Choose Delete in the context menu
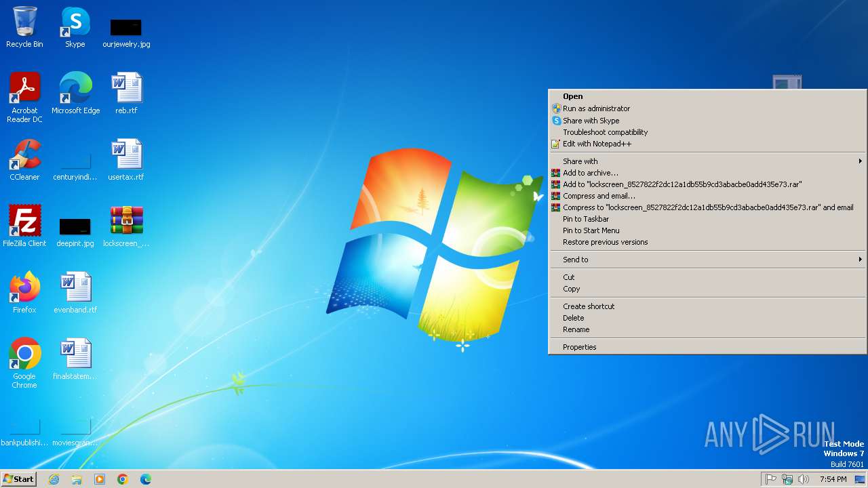This screenshot has height=488, width=868. pyautogui.click(x=707, y=318)
